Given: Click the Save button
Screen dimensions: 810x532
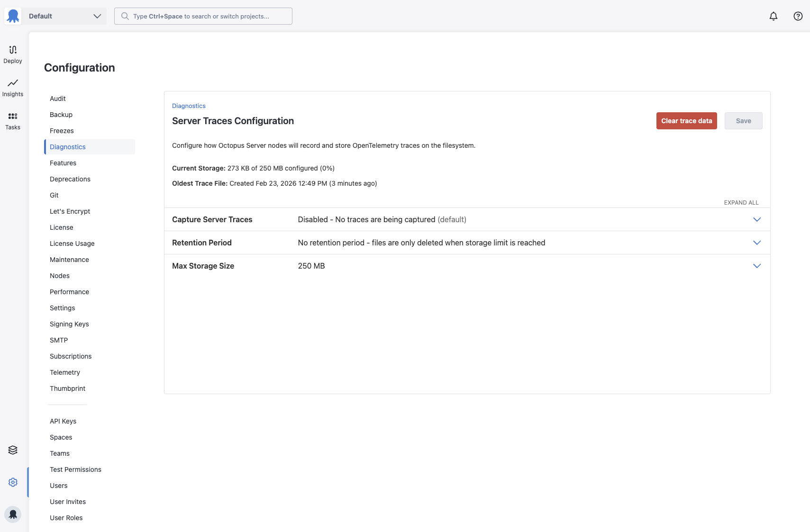Looking at the screenshot, I should pos(743,121).
